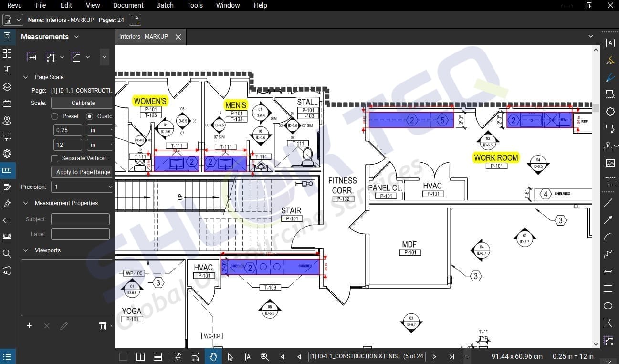Screen dimensions: 619x364
Task: Select the Cloud markup tool
Action: click(x=610, y=112)
